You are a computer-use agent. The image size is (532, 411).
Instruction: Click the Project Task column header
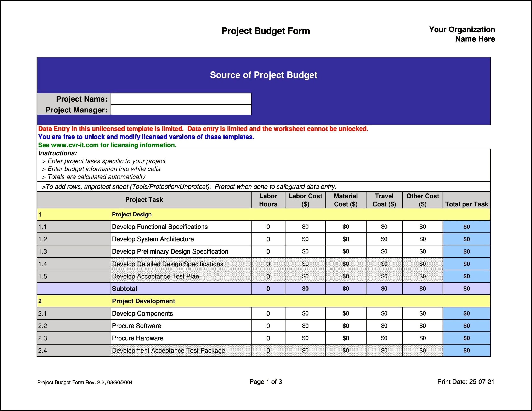[x=144, y=200]
